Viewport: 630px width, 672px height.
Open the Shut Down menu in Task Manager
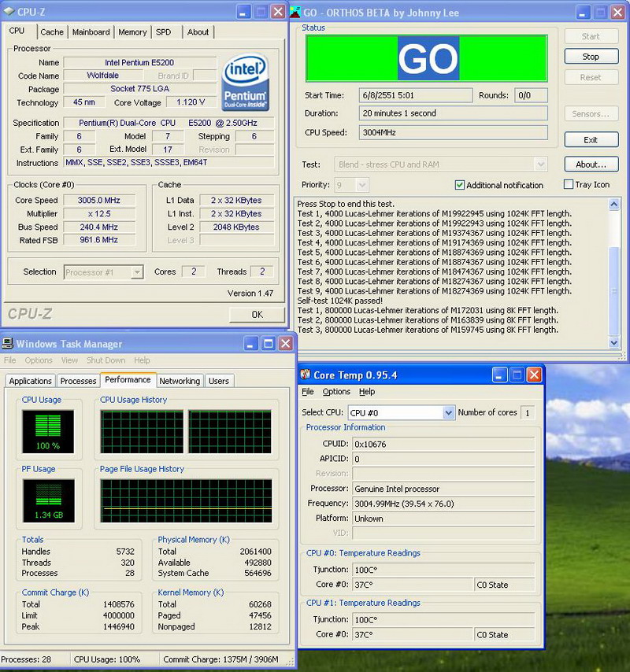click(106, 360)
